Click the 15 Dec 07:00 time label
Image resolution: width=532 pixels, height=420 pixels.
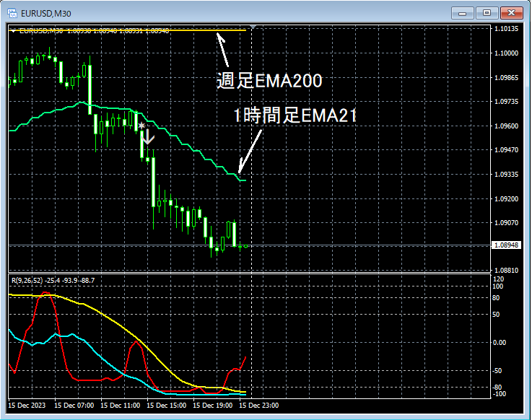point(74,406)
